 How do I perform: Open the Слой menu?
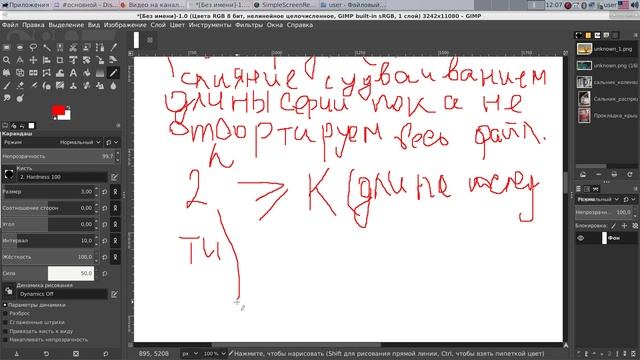coord(158,25)
